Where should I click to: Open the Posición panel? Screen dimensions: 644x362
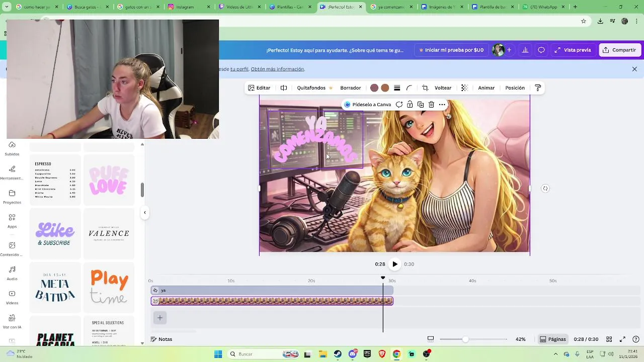515,88
